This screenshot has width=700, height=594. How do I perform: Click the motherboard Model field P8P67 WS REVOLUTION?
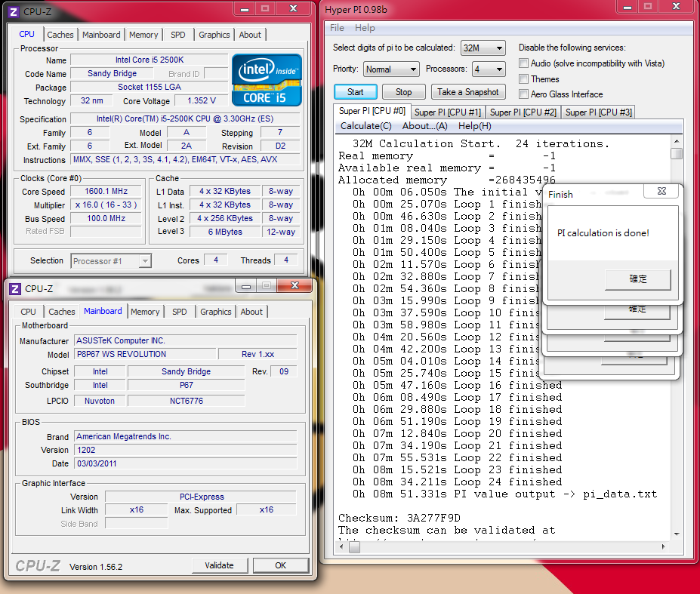pyautogui.click(x=146, y=354)
